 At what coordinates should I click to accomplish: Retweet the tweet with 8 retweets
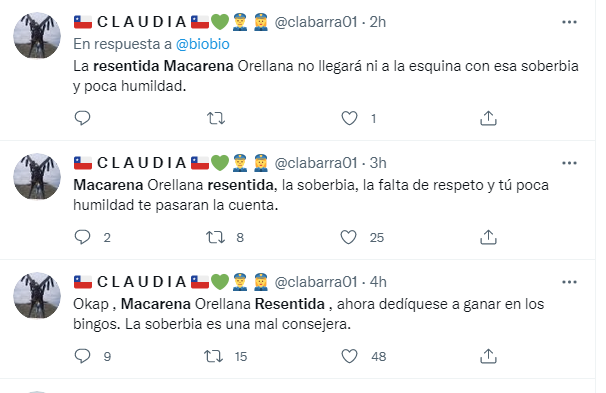(x=215, y=237)
